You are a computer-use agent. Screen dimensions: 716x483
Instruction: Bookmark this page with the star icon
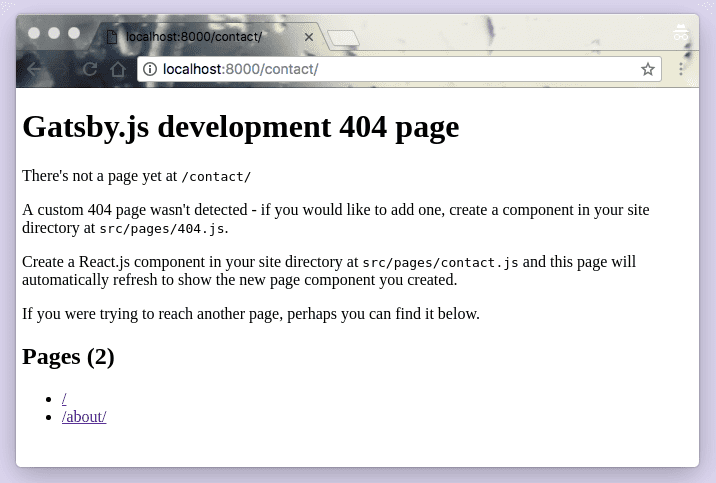pos(648,69)
